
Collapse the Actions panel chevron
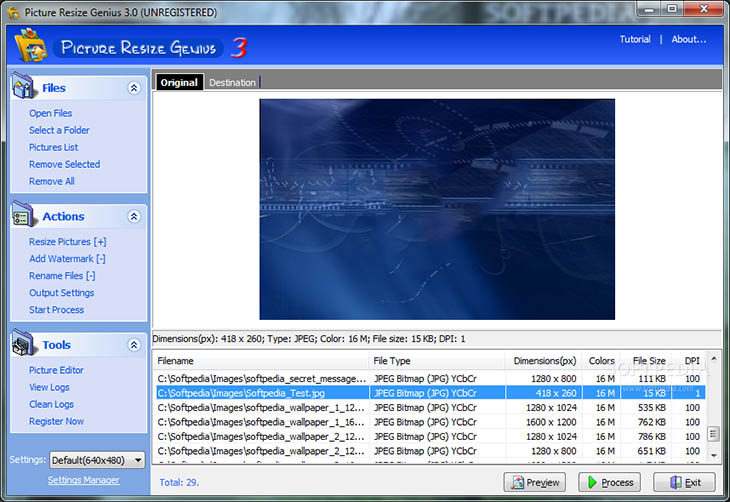click(134, 217)
